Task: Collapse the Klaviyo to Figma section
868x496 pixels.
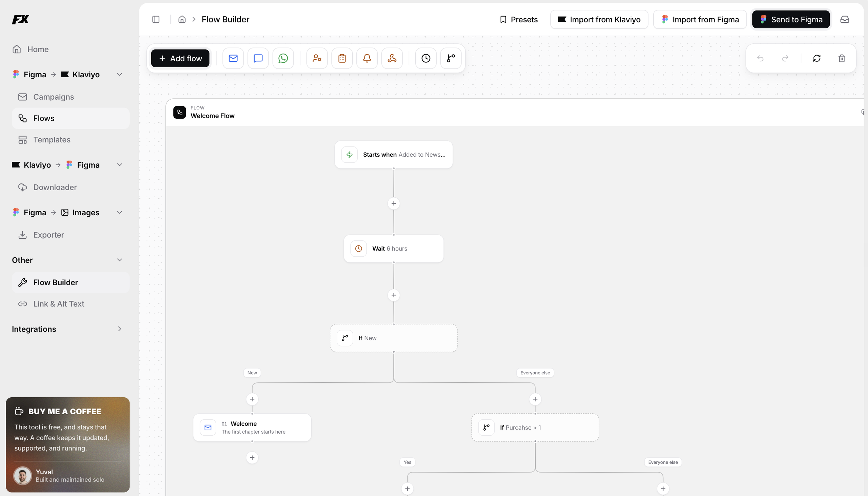Action: point(120,165)
